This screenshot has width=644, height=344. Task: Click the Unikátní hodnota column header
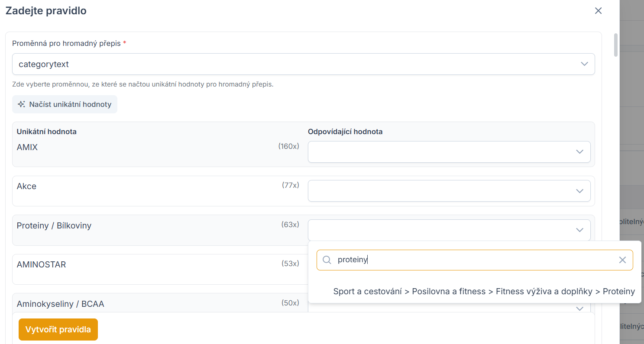(x=46, y=132)
